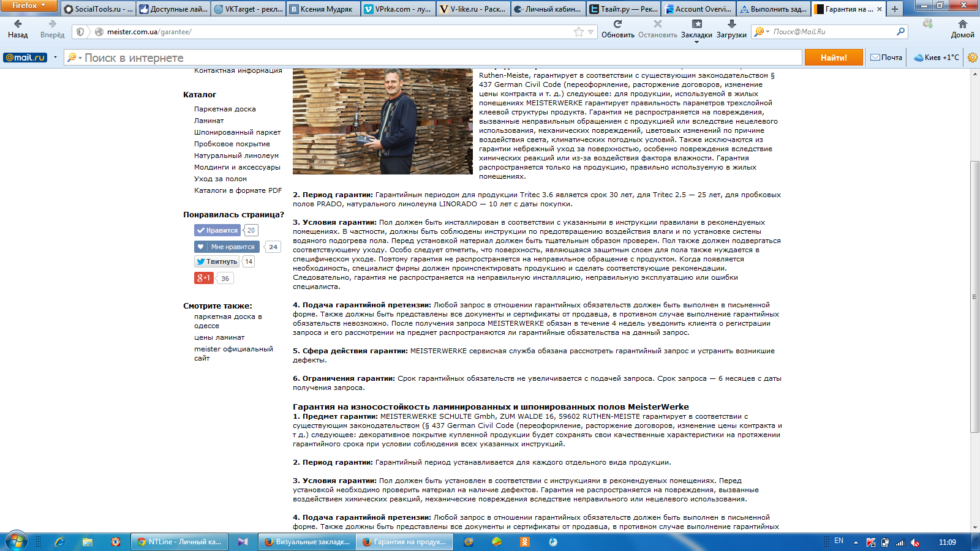Open the Киев weather widget
Viewport: 980px width, 551px height.
(937, 58)
